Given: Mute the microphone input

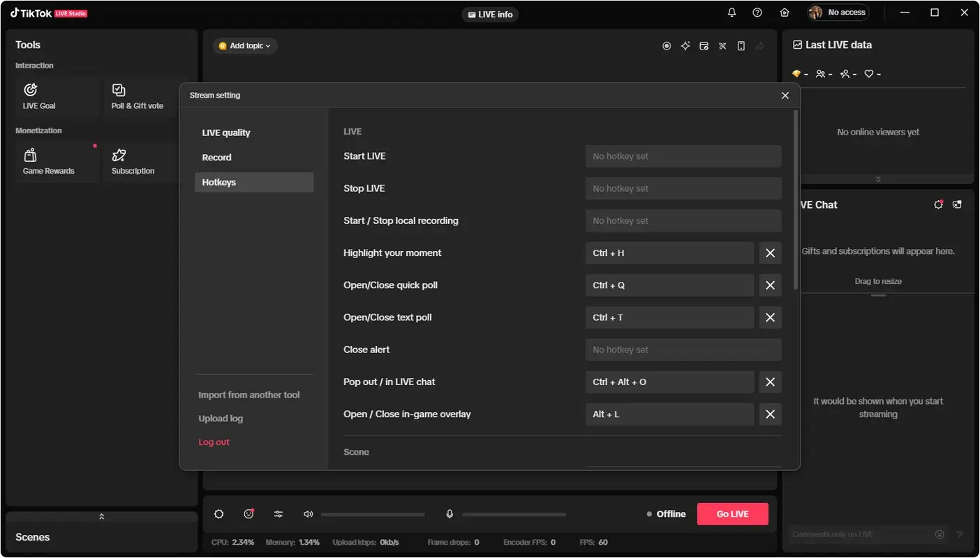Looking at the screenshot, I should click(x=450, y=514).
